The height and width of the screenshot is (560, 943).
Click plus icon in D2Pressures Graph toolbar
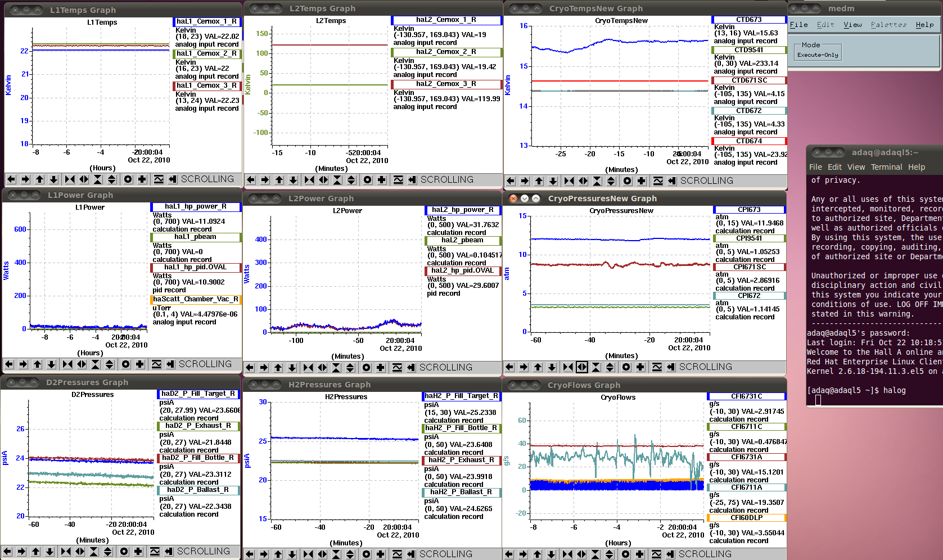pos(138,552)
